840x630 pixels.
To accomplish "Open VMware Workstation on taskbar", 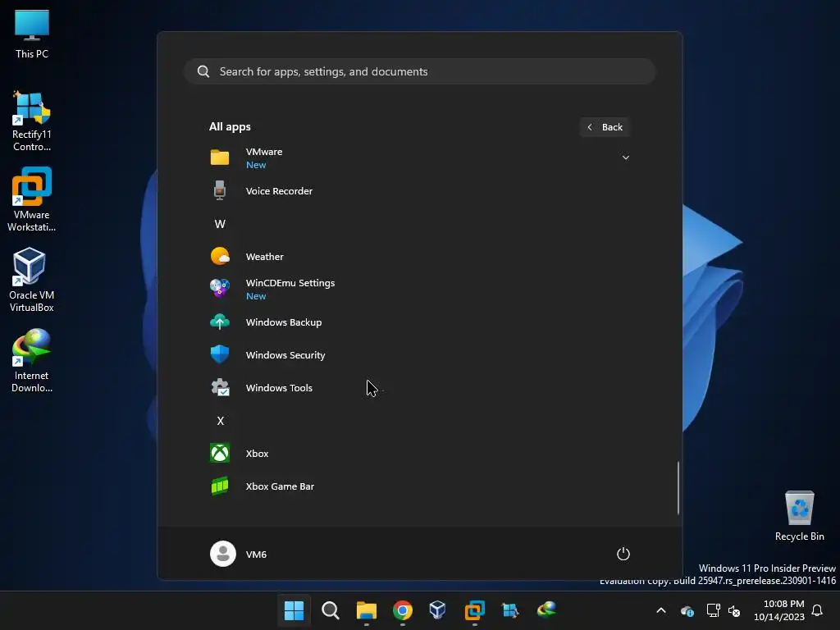I will (x=475, y=610).
